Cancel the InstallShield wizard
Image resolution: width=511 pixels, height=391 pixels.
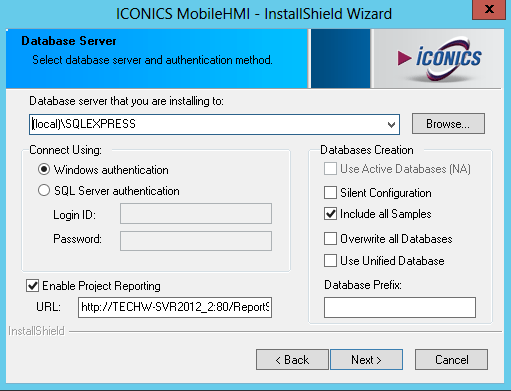(451, 360)
